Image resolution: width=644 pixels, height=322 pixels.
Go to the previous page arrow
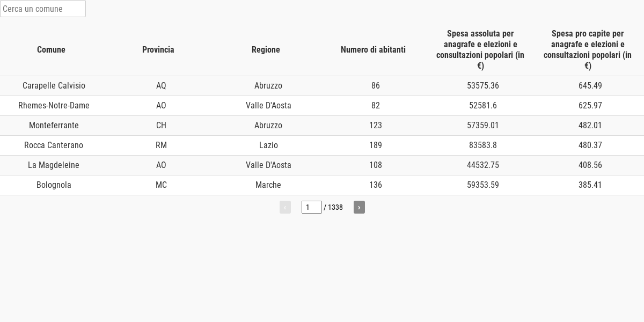point(285,207)
